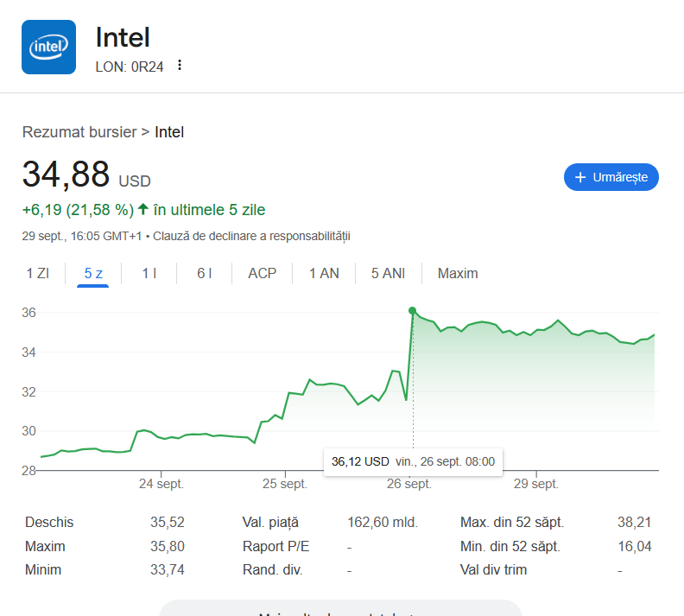Select the 5 z time range tab
The image size is (684, 616).
pos(93,273)
